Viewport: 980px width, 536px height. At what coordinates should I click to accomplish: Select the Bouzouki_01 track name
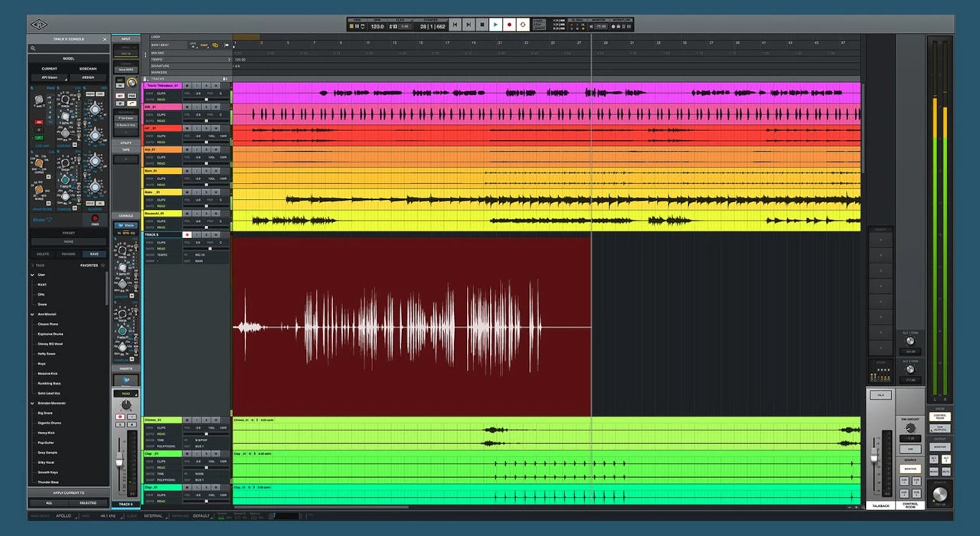(162, 213)
